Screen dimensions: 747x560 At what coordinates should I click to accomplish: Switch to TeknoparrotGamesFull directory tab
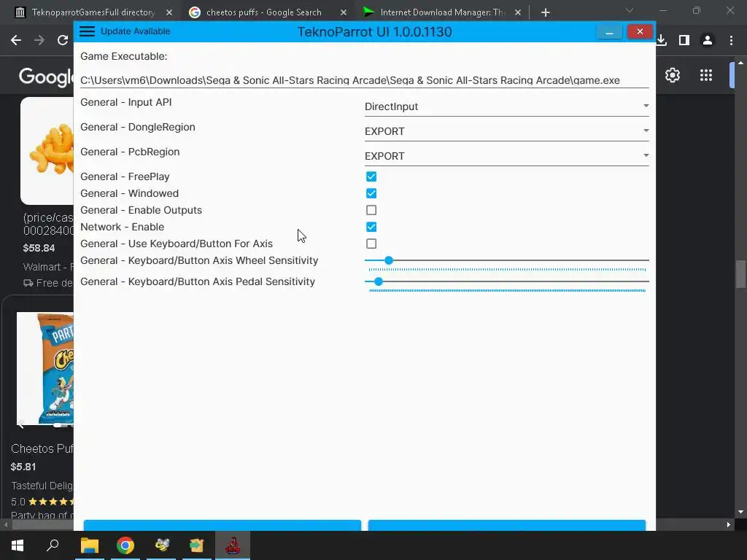[93, 12]
